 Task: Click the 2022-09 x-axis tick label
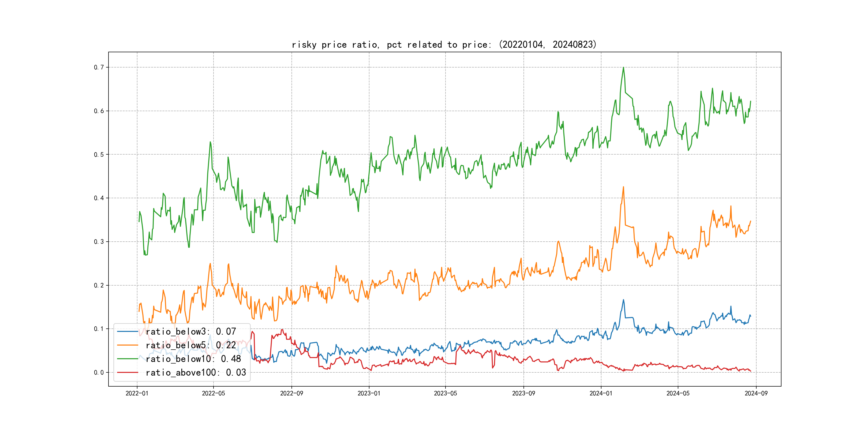click(x=291, y=393)
